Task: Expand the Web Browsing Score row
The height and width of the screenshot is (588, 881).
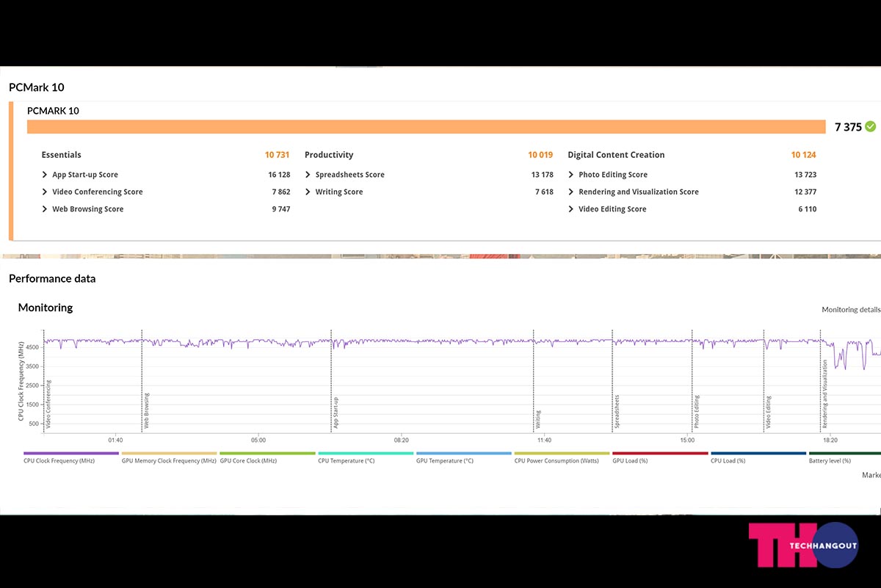Action: 45,209
